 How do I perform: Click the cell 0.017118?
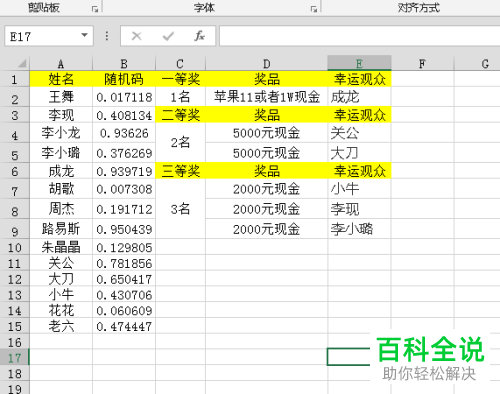tap(124, 97)
